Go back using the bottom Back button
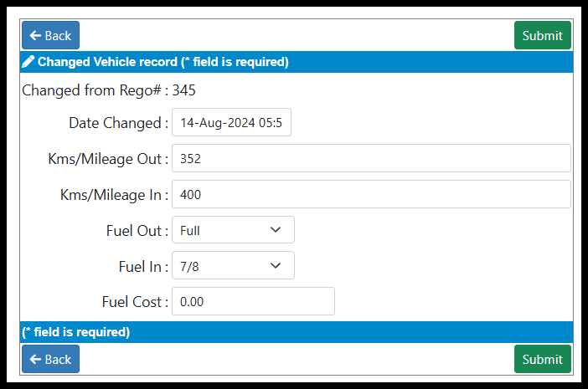588x389 pixels. point(50,359)
